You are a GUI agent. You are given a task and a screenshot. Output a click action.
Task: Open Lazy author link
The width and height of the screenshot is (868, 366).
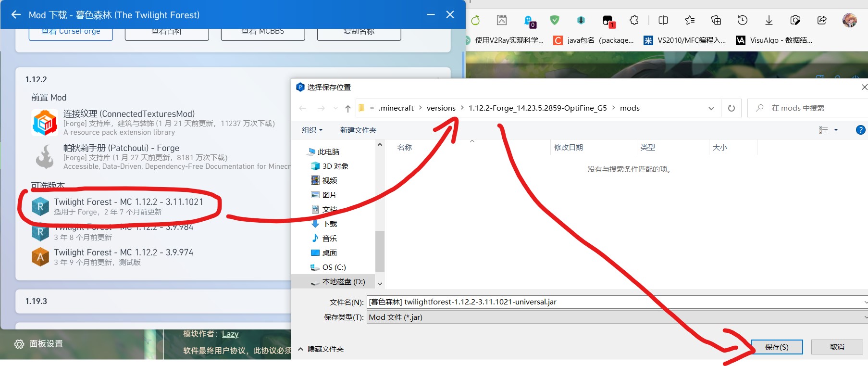(x=230, y=334)
